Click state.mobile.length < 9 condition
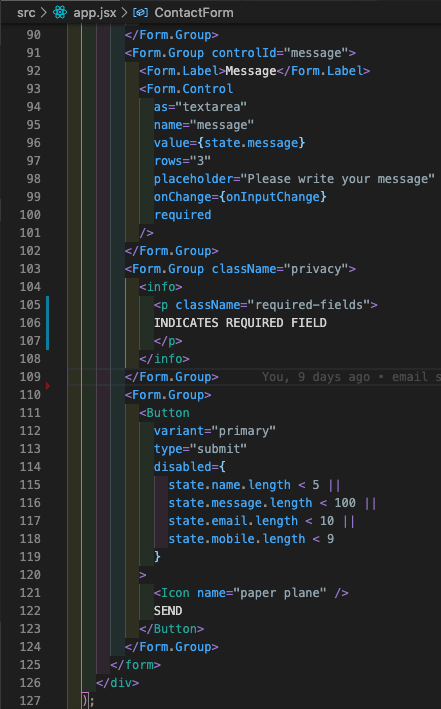Viewport: 441px width, 709px height. (x=251, y=539)
